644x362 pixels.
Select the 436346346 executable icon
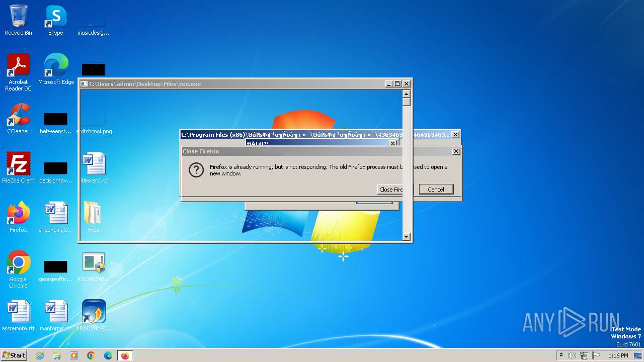pyautogui.click(x=94, y=266)
